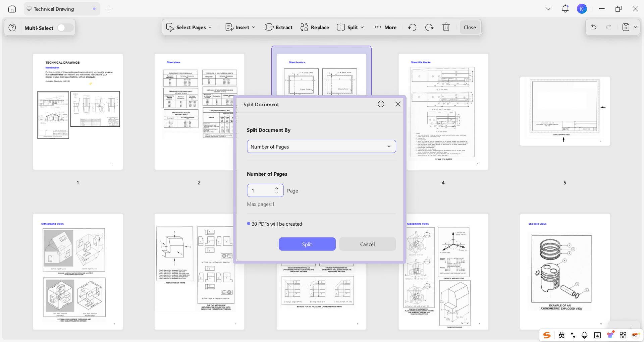Click the Cancel button

pyautogui.click(x=367, y=244)
